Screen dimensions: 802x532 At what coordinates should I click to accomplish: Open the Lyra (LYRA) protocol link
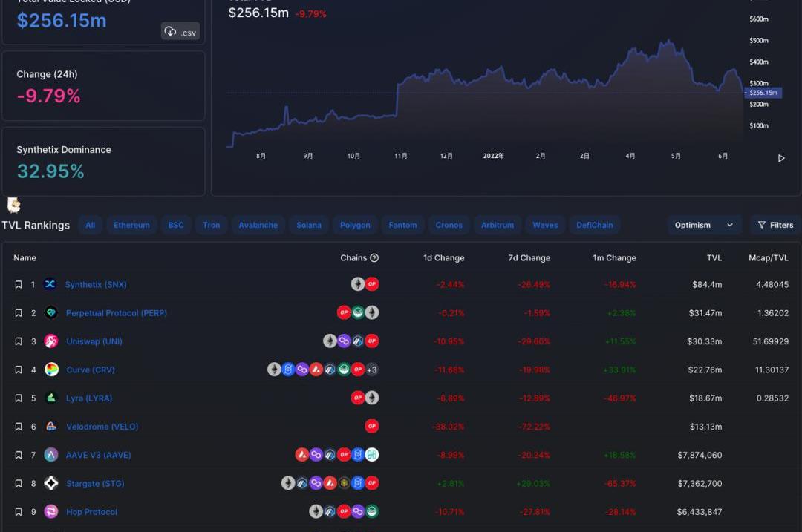pyautogui.click(x=89, y=398)
